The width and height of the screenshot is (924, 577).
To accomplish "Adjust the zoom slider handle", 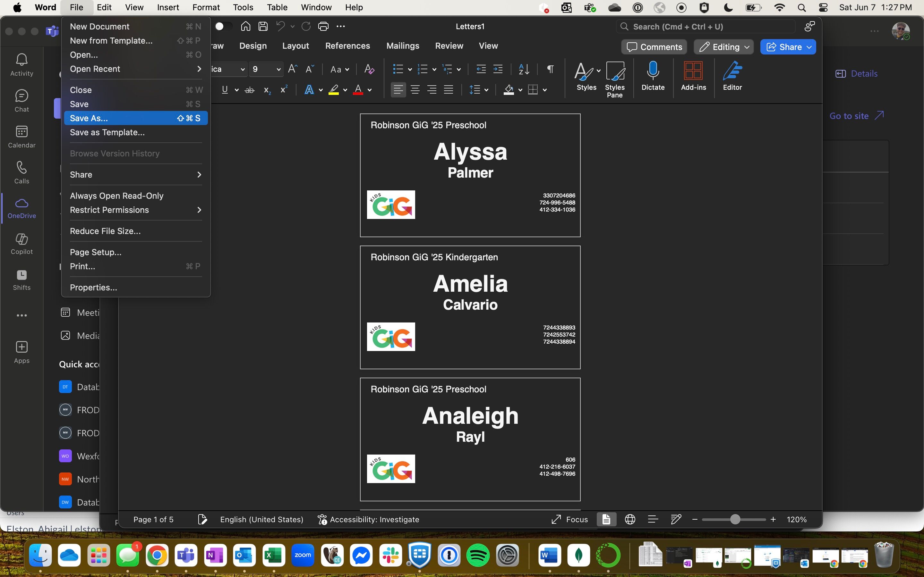I will [x=735, y=519].
